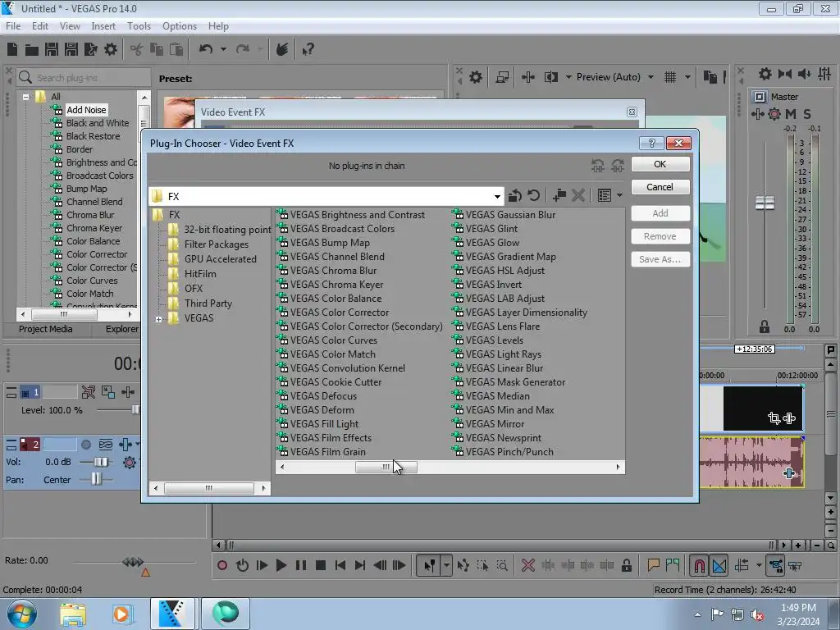
Task: Click track 2 Vol slider handle
Action: pyautogui.click(x=101, y=462)
